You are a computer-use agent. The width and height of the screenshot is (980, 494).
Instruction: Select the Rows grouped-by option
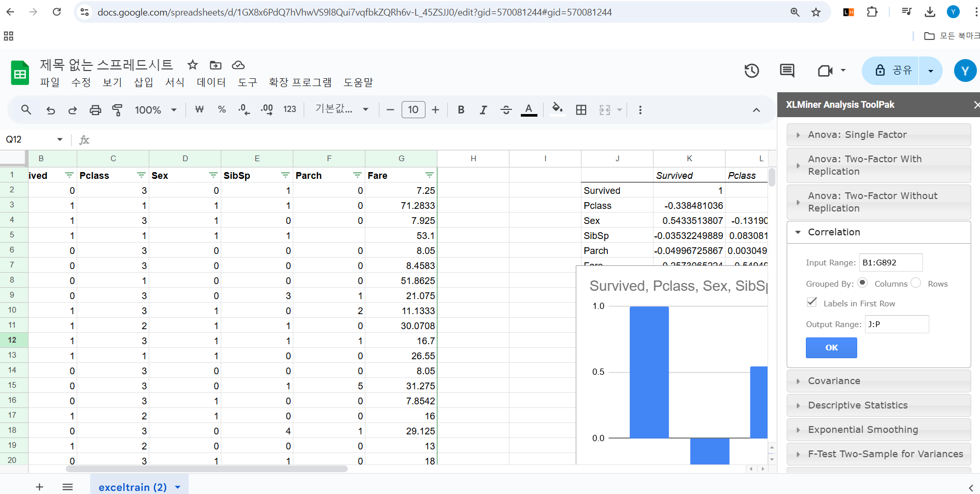point(916,283)
